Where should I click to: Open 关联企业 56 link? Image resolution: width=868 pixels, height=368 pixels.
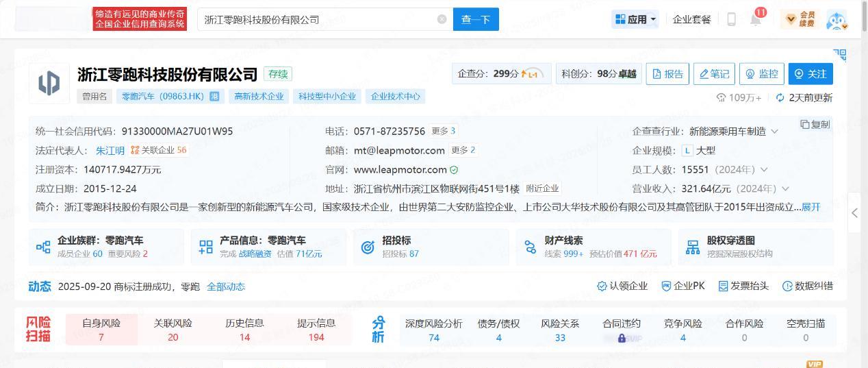[x=159, y=150]
